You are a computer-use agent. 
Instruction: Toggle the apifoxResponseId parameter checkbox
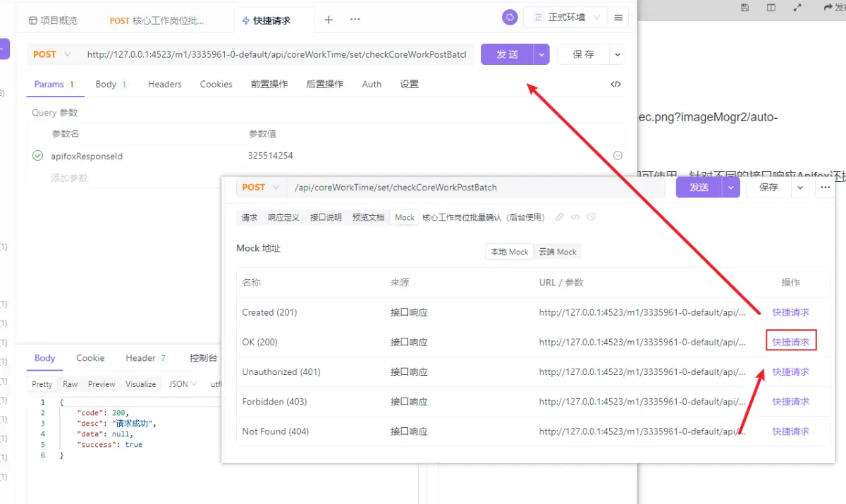(38, 156)
